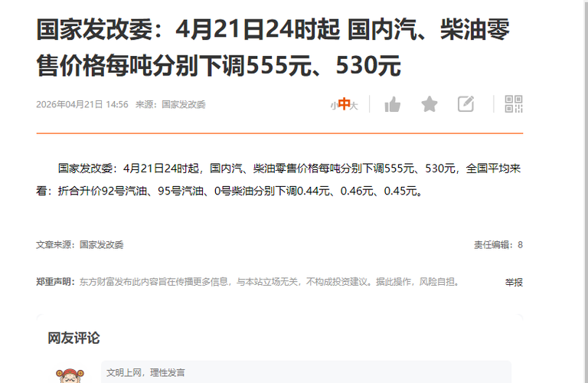Favorite the article using star icon
The width and height of the screenshot is (588, 383).
click(429, 104)
